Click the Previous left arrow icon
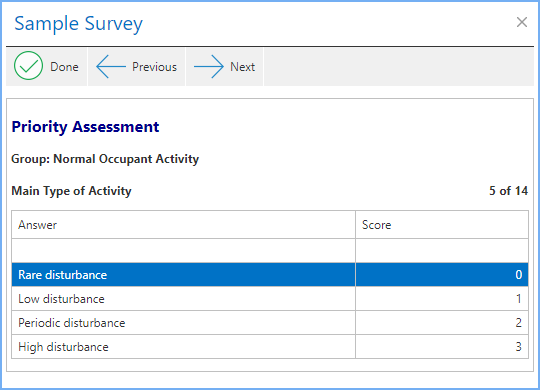The image size is (540, 390). [x=111, y=66]
